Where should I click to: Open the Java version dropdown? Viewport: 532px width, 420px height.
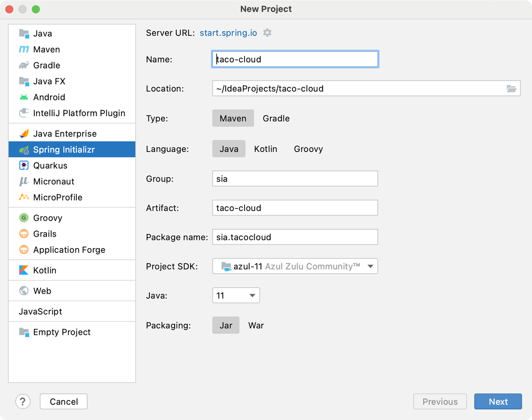pyautogui.click(x=236, y=295)
